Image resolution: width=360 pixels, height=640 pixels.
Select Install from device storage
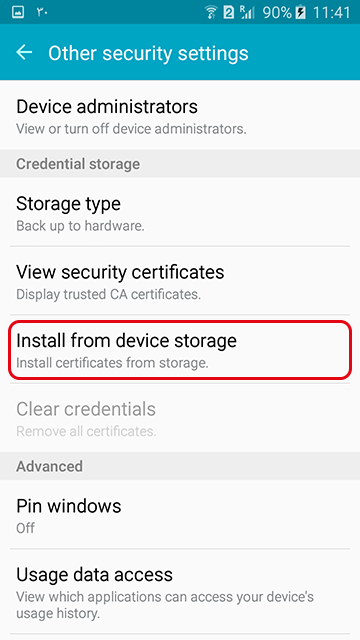tap(180, 349)
